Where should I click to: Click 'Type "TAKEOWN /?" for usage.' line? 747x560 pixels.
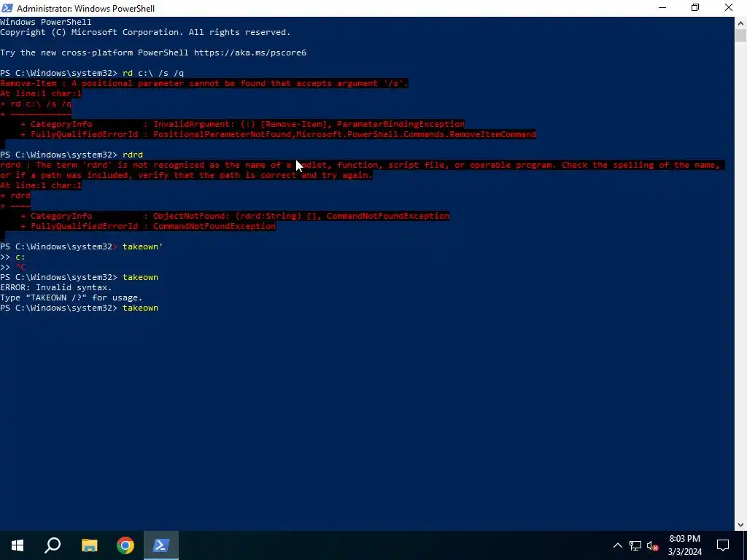[x=71, y=297]
